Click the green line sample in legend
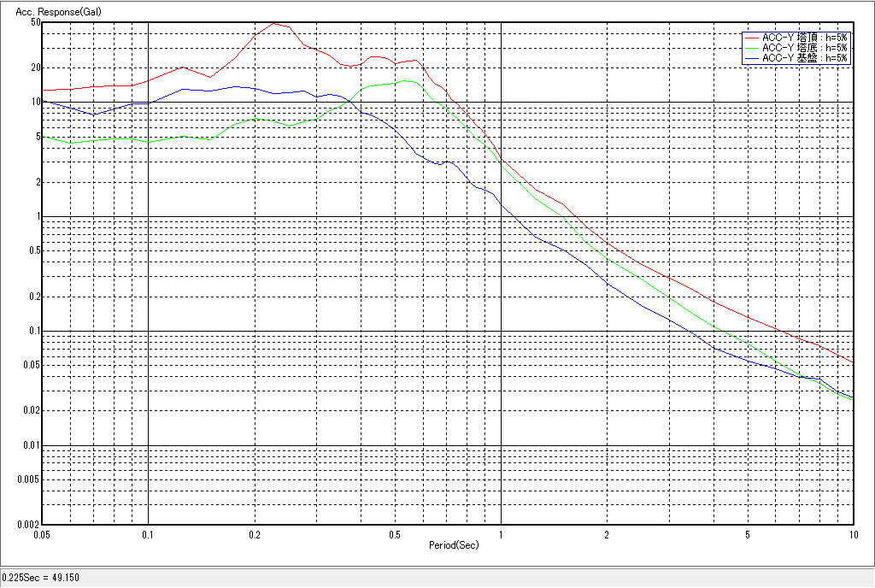The width and height of the screenshot is (875, 588). (751, 48)
